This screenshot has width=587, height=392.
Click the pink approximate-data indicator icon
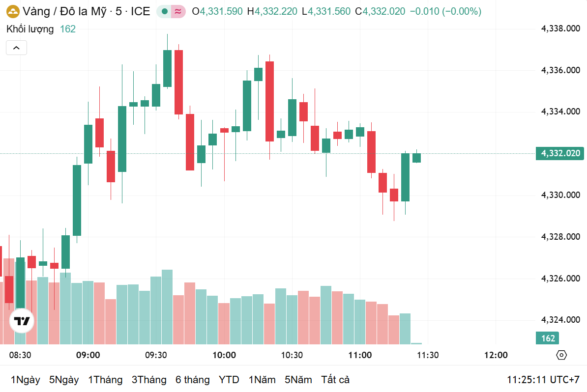[178, 11]
